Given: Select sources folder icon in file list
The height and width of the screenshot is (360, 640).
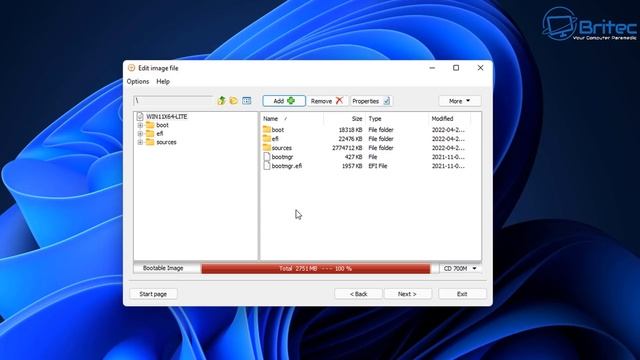Looking at the screenshot, I should click(x=267, y=147).
